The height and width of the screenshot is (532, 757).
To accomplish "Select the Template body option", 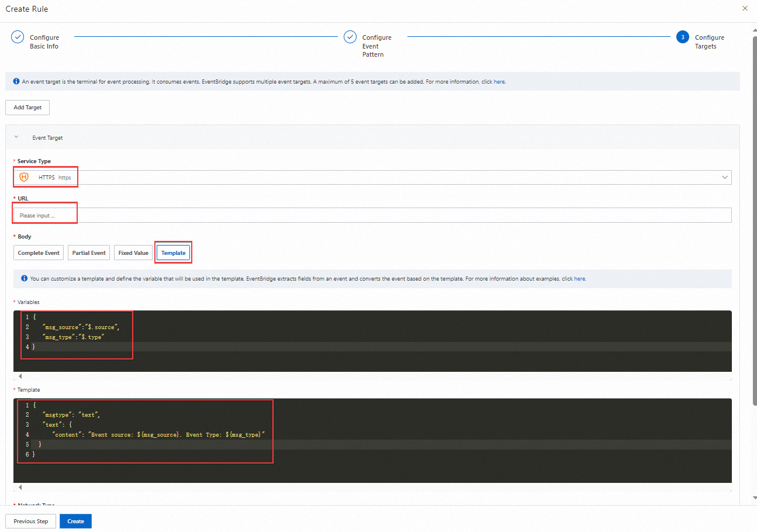I will point(173,253).
